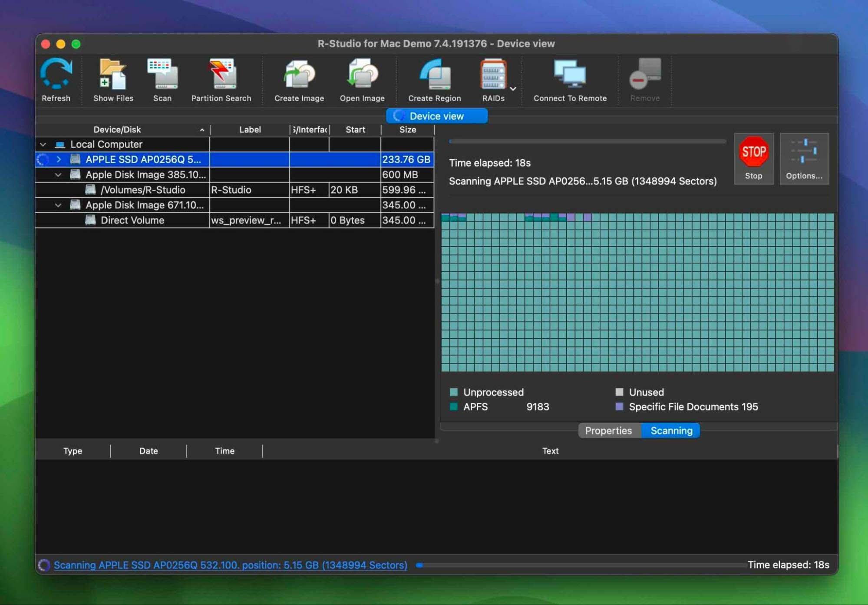Image resolution: width=868 pixels, height=605 pixels.
Task: Switch to the Scanning tab
Action: 671,431
